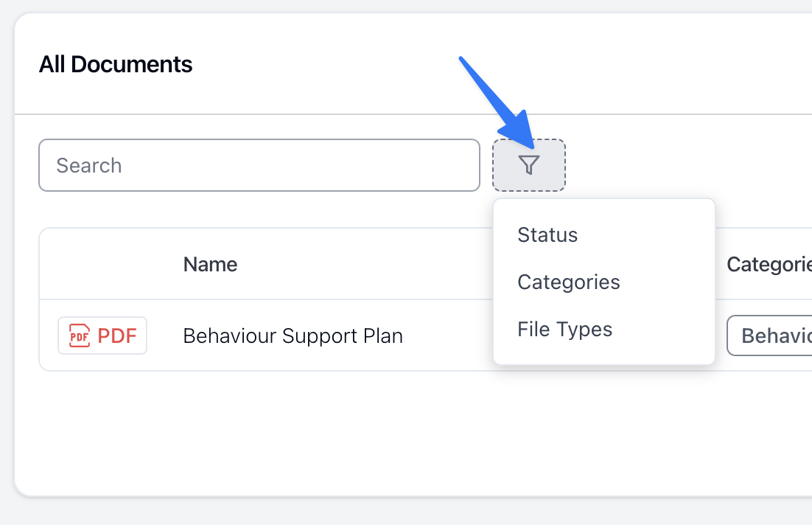This screenshot has width=812, height=525.
Task: Click the funnel filter icon button
Action: coord(529,165)
